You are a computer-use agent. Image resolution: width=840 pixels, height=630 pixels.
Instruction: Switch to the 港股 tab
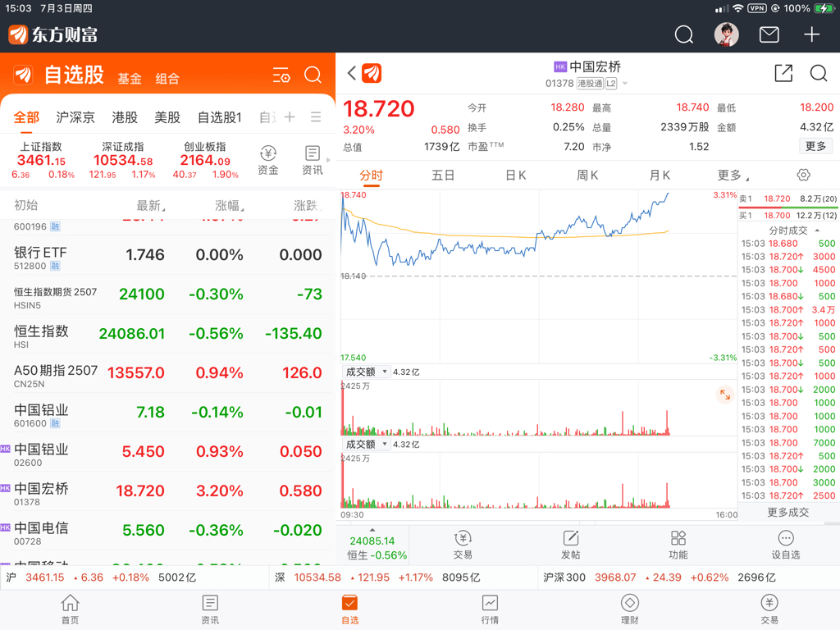125,117
